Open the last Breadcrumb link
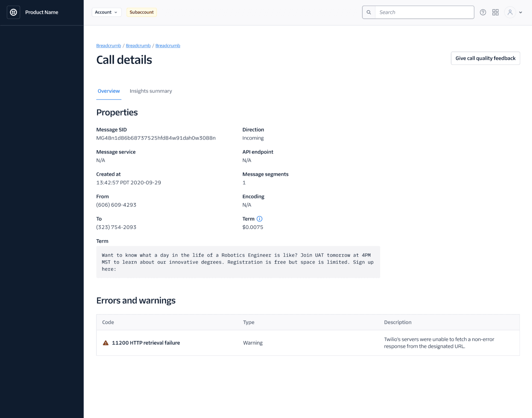 click(x=168, y=45)
